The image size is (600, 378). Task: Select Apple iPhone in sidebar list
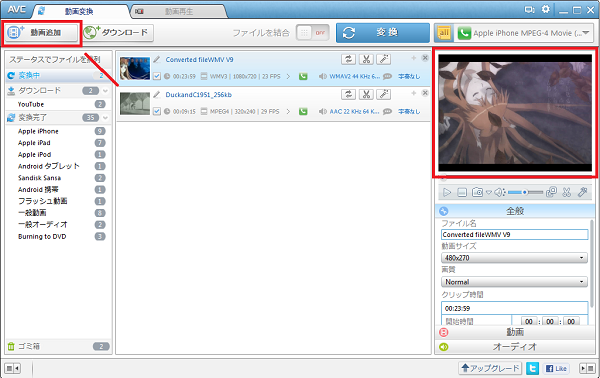38,131
